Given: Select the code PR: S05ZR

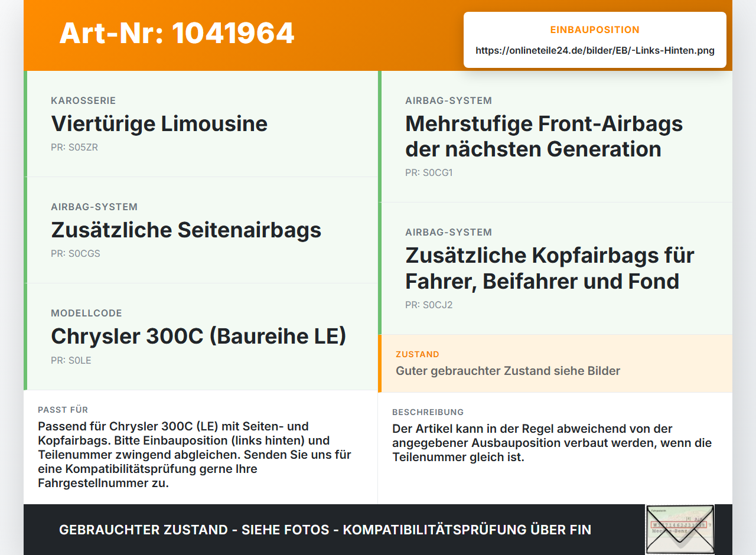Looking at the screenshot, I should point(74,148).
